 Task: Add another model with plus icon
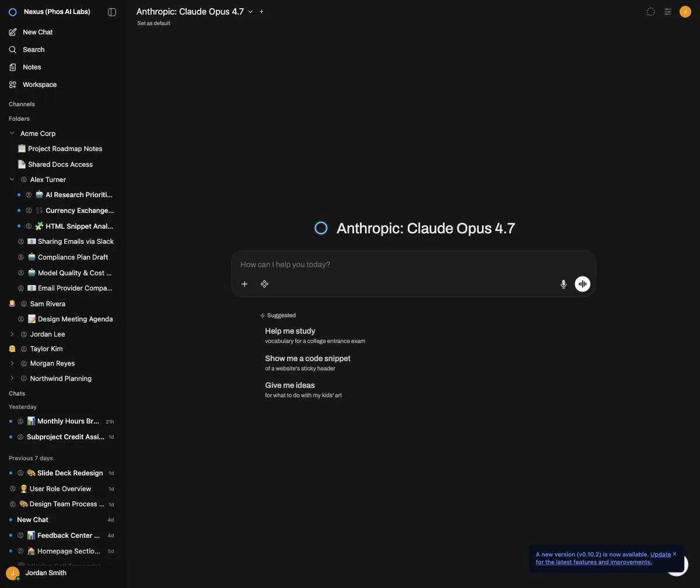(261, 12)
